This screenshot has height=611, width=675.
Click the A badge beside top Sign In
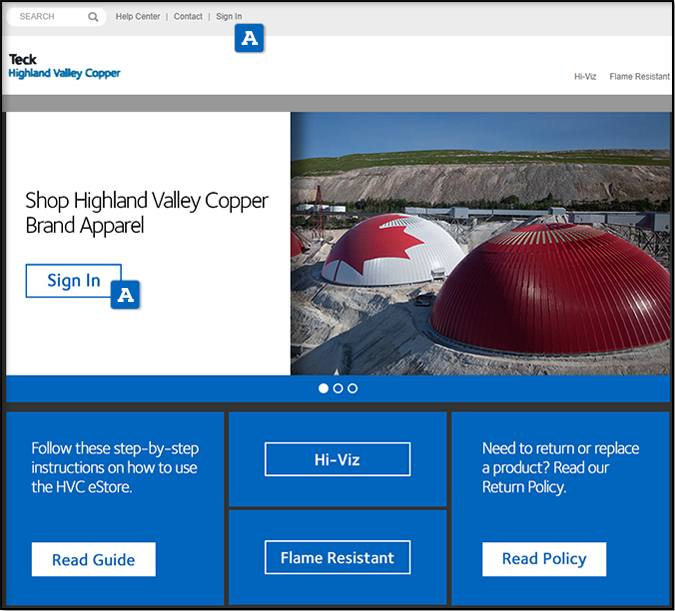click(249, 39)
